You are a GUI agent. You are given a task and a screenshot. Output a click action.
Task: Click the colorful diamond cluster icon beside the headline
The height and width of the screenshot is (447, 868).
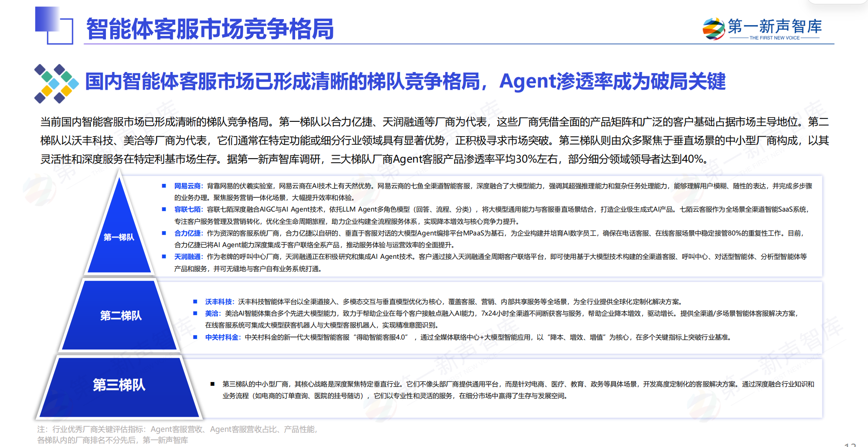(x=56, y=84)
